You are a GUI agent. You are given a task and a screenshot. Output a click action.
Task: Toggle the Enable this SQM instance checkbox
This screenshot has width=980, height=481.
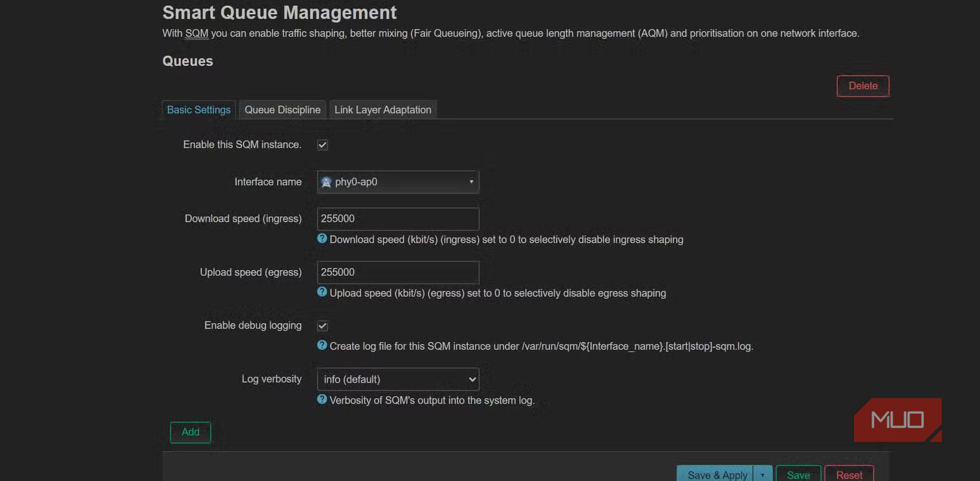pyautogui.click(x=323, y=145)
